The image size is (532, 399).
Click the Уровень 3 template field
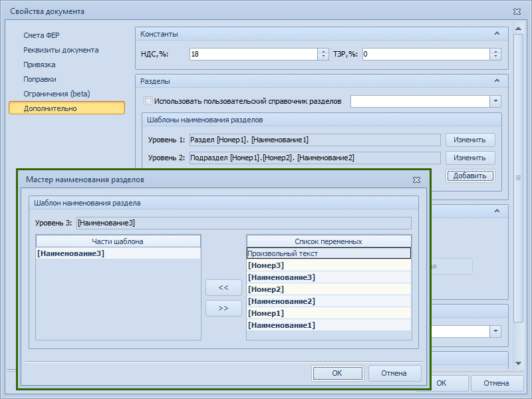point(243,223)
